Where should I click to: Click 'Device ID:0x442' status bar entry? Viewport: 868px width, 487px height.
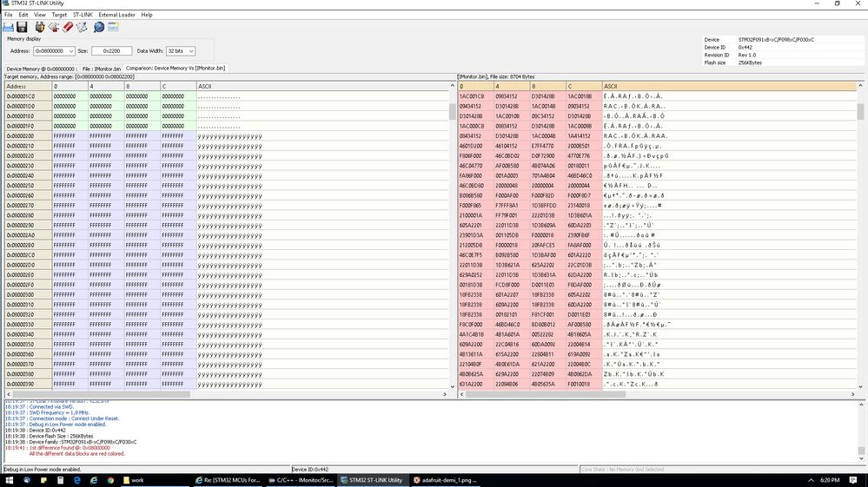click(x=310, y=470)
